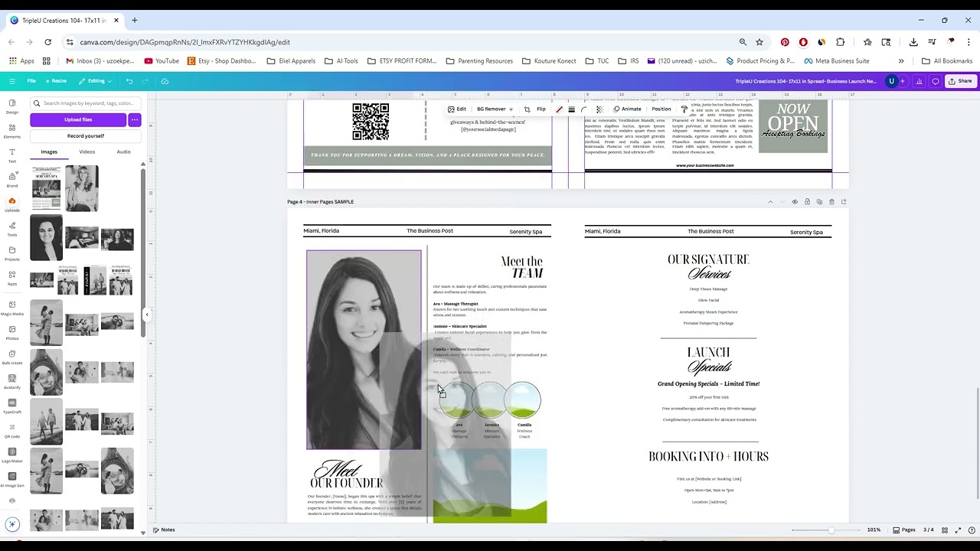Open the Text panel
Viewport: 980px width, 551px height.
click(x=11, y=155)
